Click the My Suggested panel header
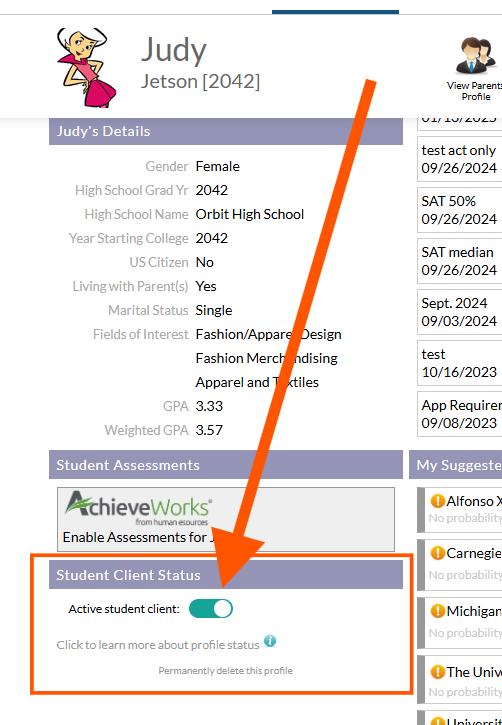 [x=455, y=465]
